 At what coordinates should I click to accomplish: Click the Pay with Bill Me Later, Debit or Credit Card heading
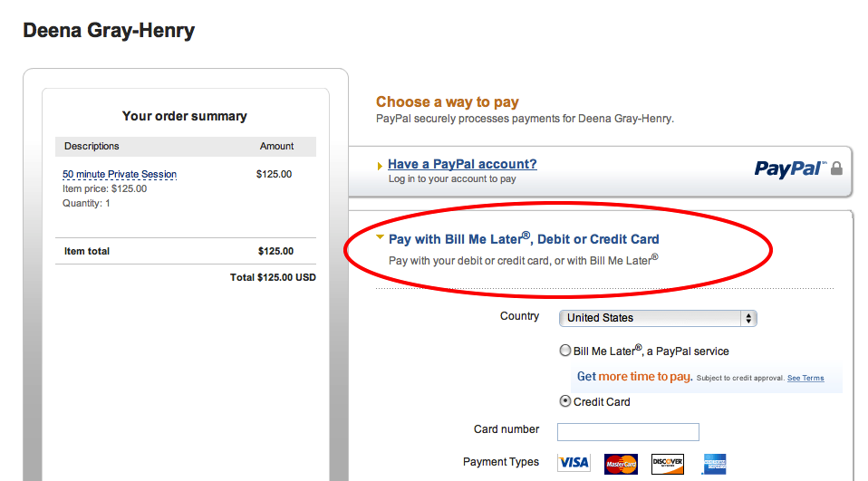[x=524, y=239]
